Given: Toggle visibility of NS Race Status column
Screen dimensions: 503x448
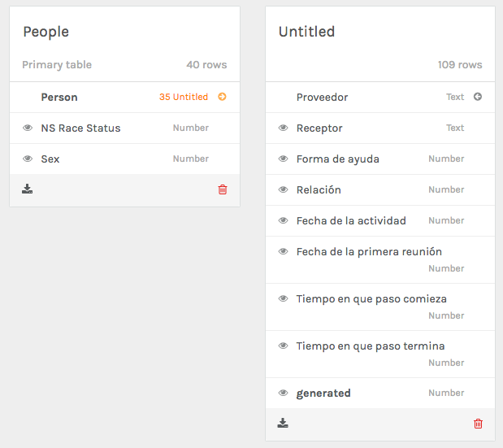Looking at the screenshot, I should click(x=28, y=128).
